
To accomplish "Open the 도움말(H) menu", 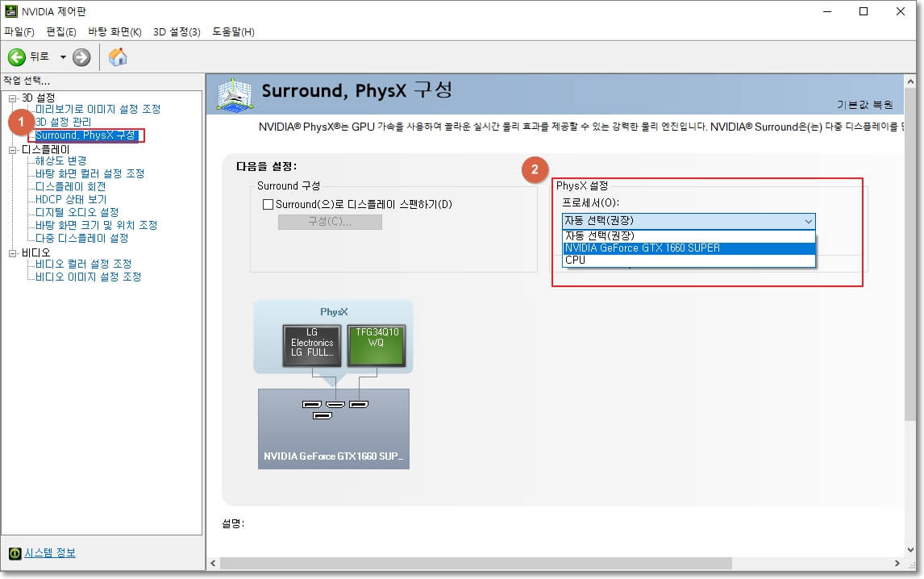I will [233, 31].
